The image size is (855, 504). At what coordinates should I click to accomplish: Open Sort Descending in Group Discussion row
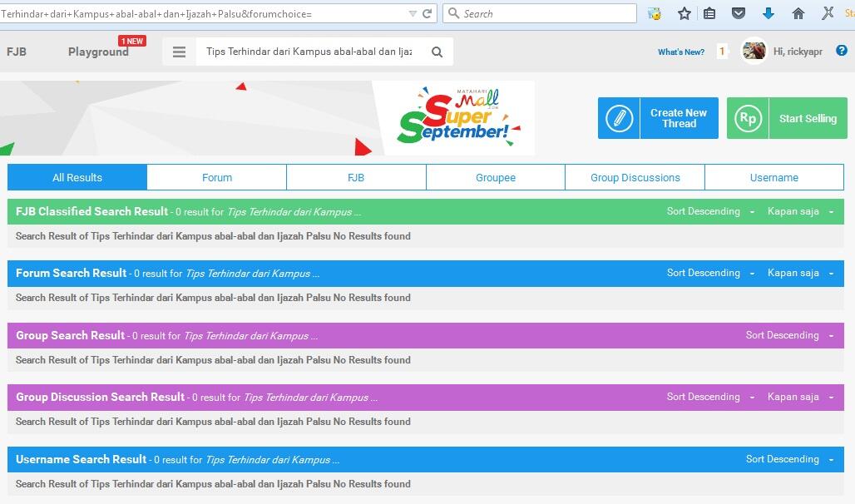tap(710, 397)
